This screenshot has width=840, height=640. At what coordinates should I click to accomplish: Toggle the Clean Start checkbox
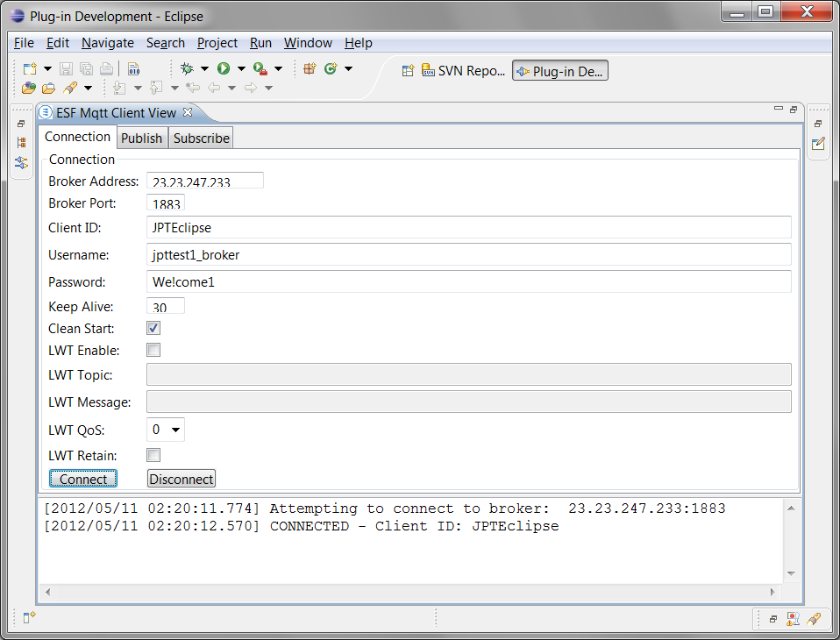pos(153,328)
